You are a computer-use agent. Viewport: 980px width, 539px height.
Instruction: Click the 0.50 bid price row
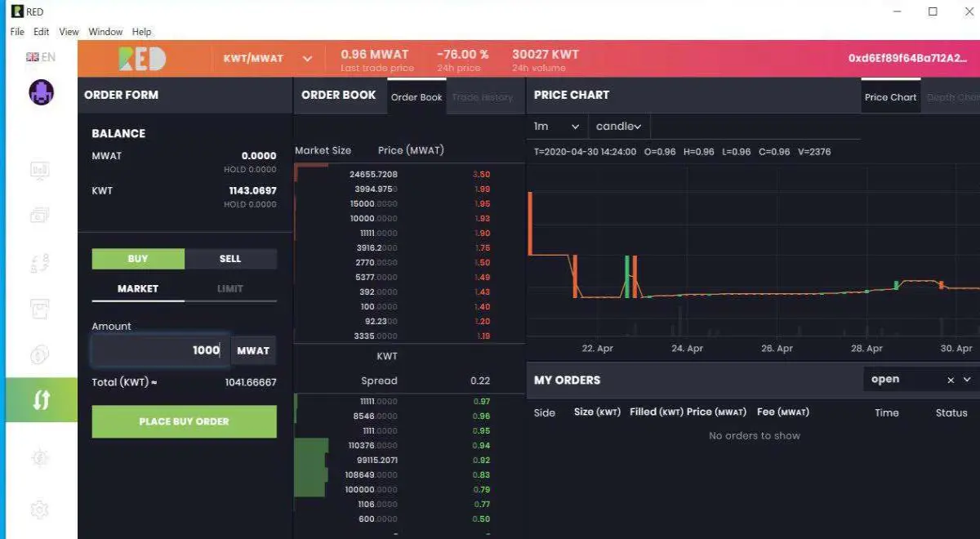pyautogui.click(x=409, y=519)
